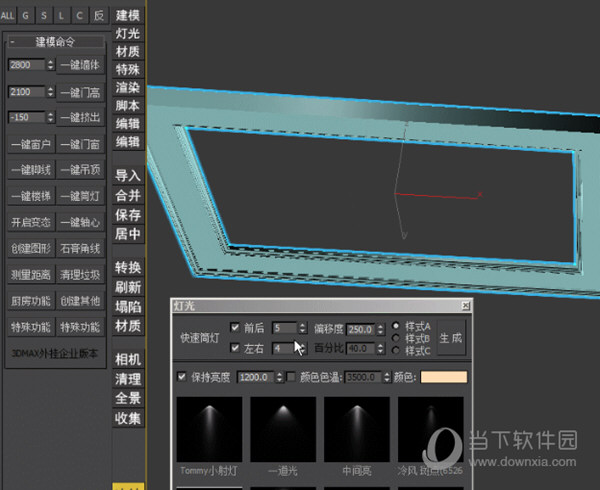Uncheck the 保持亮度 checkbox
600x490 pixels.
point(182,377)
